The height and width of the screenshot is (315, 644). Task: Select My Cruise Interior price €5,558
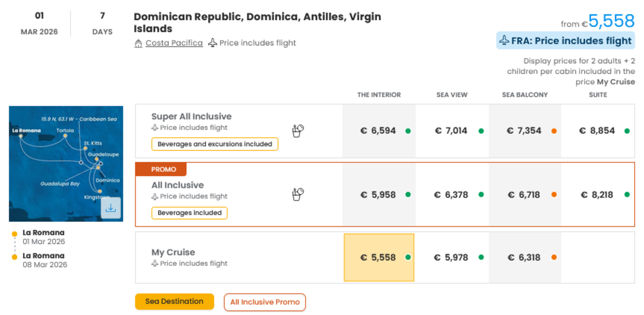(378, 258)
